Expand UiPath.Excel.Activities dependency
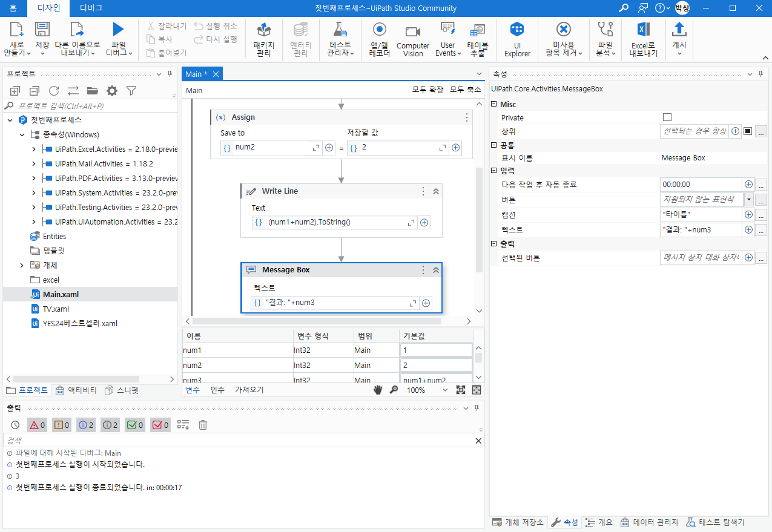Viewport: 772px width, 532px height. [34, 149]
